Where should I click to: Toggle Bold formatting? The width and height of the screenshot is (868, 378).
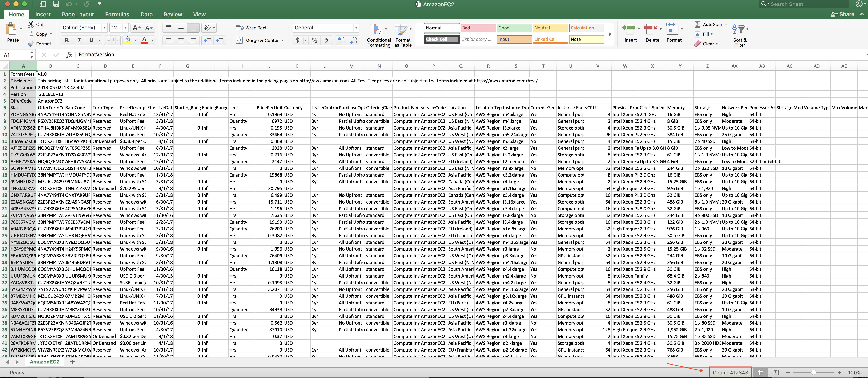67,40
